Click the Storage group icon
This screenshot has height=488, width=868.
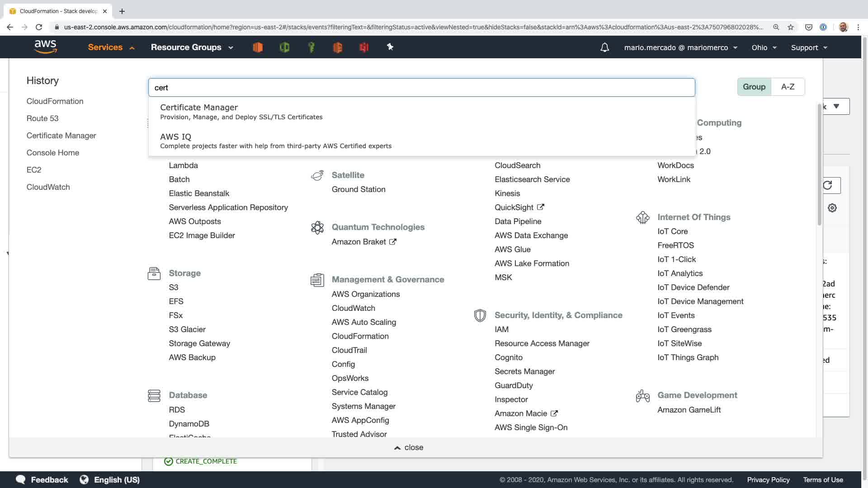tap(154, 273)
